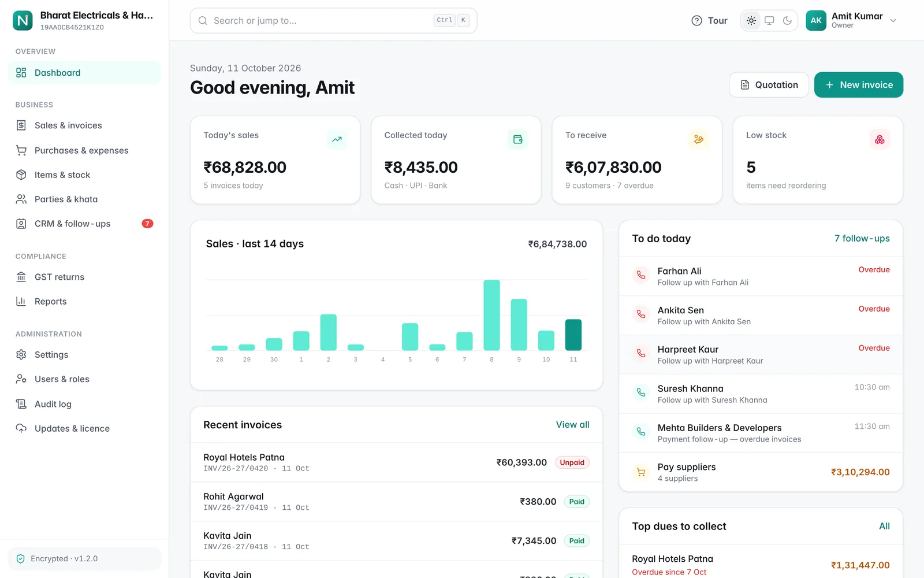
Task: Open the Suresh Khanna 10:30 am task
Action: [761, 394]
